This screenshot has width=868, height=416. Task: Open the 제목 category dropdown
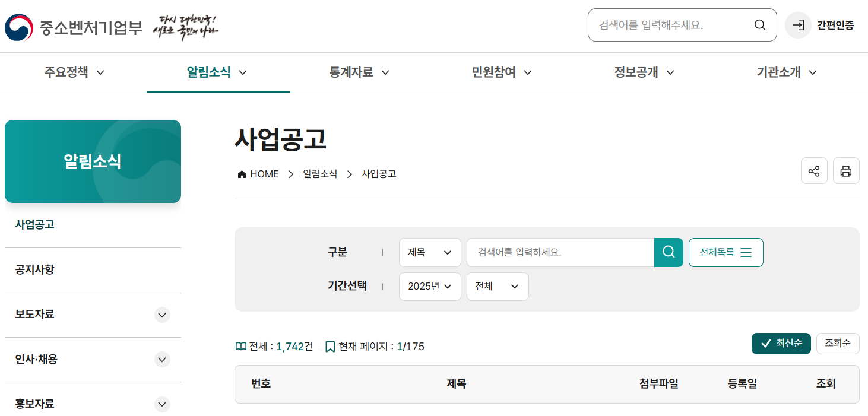pyautogui.click(x=430, y=252)
